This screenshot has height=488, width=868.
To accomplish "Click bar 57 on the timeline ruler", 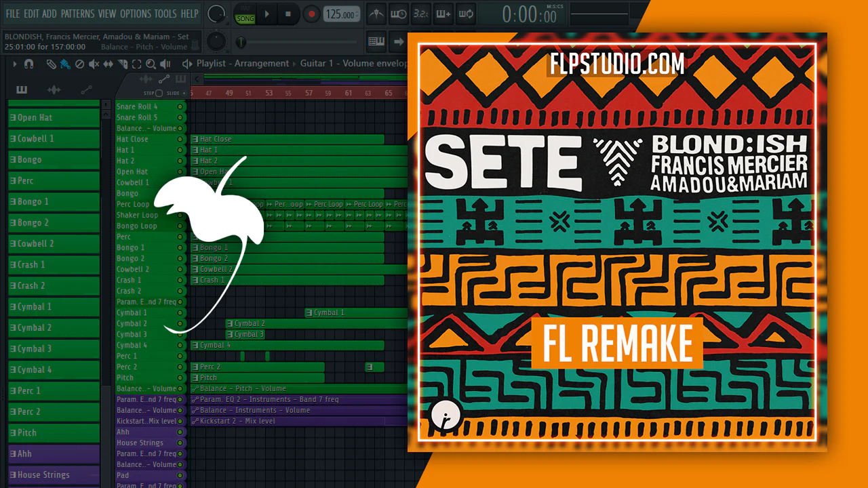I will [309, 93].
